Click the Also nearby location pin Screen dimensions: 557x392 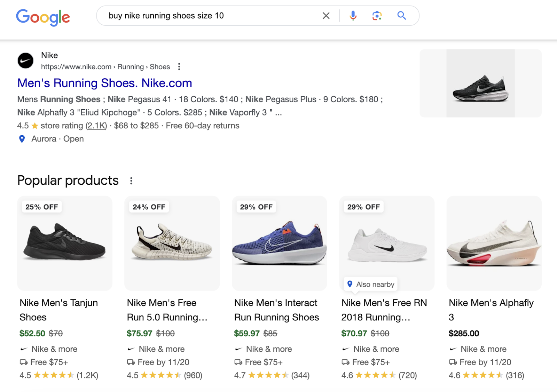[350, 284]
